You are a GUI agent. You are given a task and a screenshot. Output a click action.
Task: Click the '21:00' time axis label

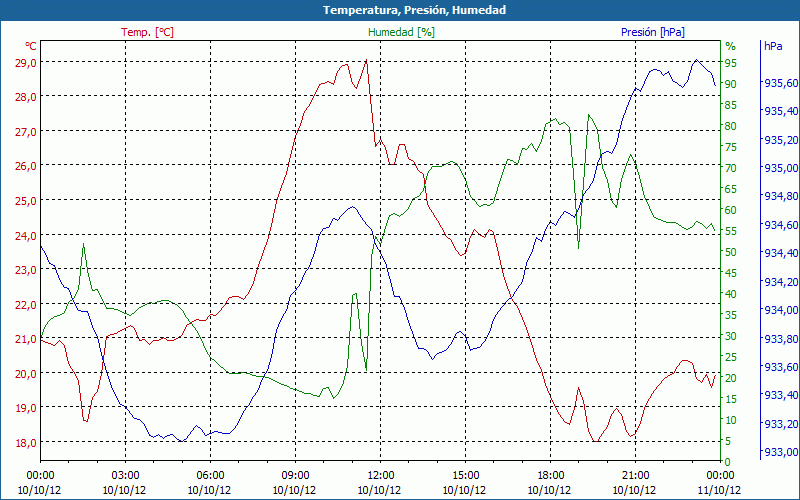pyautogui.click(x=635, y=476)
